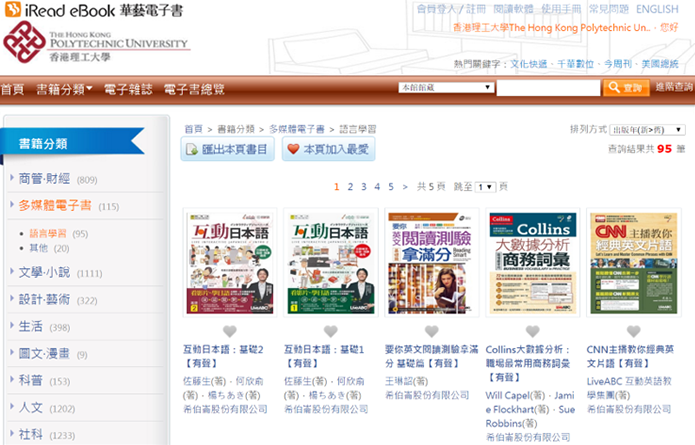The image size is (695, 445).
Task: Expand the 商管‧財經 category
Action: click(44, 179)
